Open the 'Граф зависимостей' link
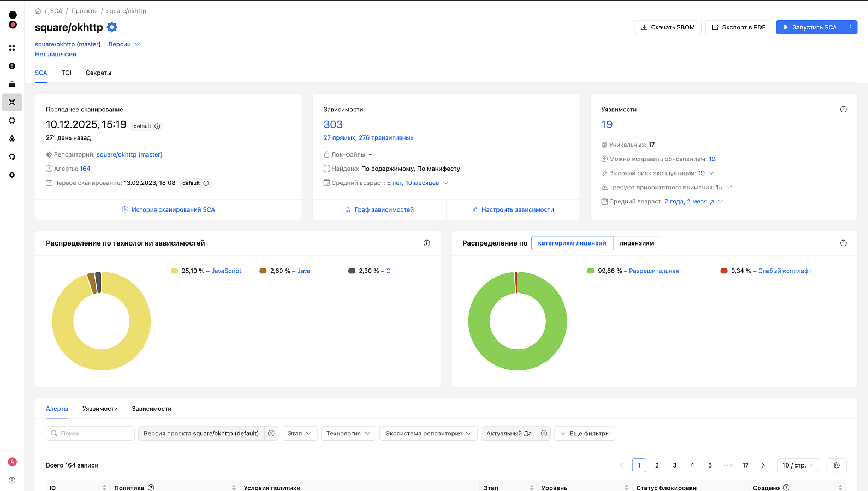The width and height of the screenshot is (868, 491). tap(379, 210)
